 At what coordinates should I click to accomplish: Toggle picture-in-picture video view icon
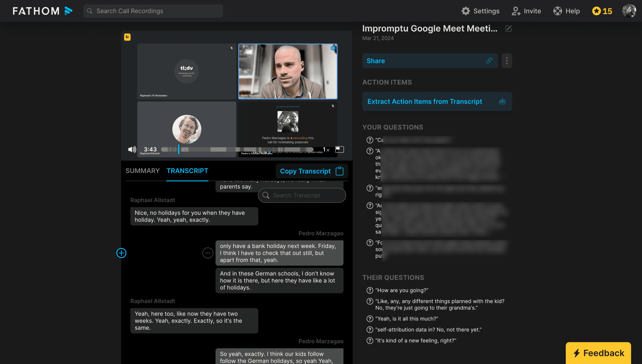pos(339,149)
